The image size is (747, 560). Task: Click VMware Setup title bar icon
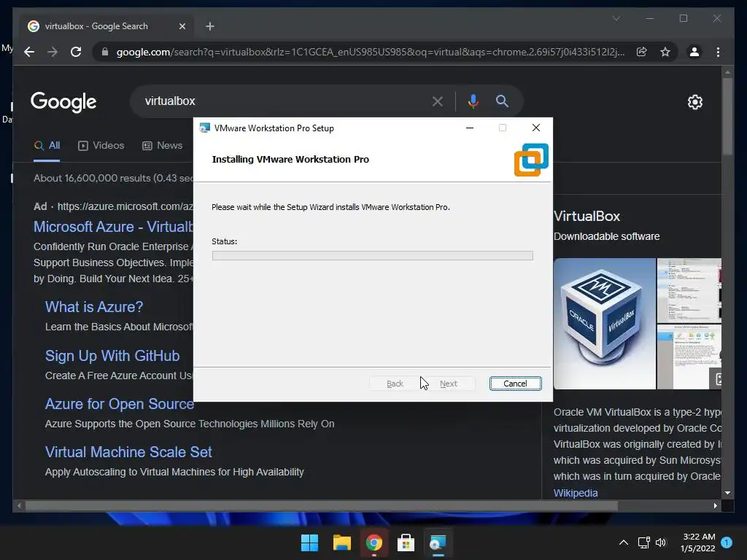(205, 128)
